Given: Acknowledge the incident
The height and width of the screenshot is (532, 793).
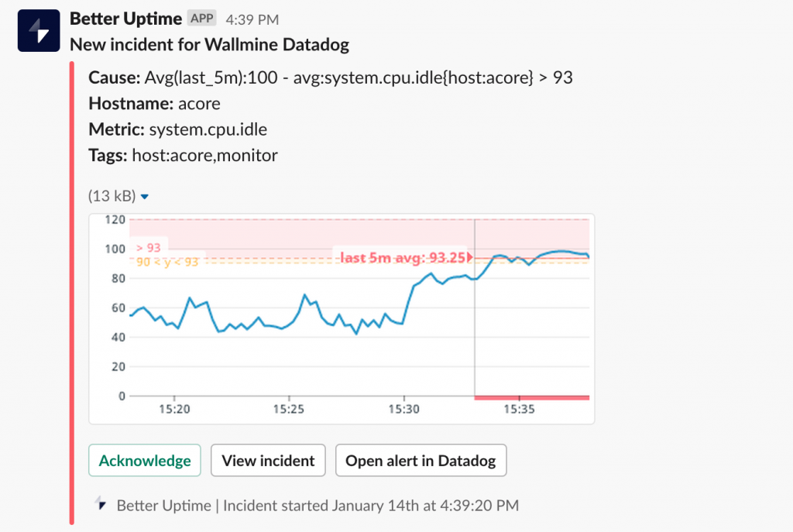Looking at the screenshot, I should coord(145,460).
